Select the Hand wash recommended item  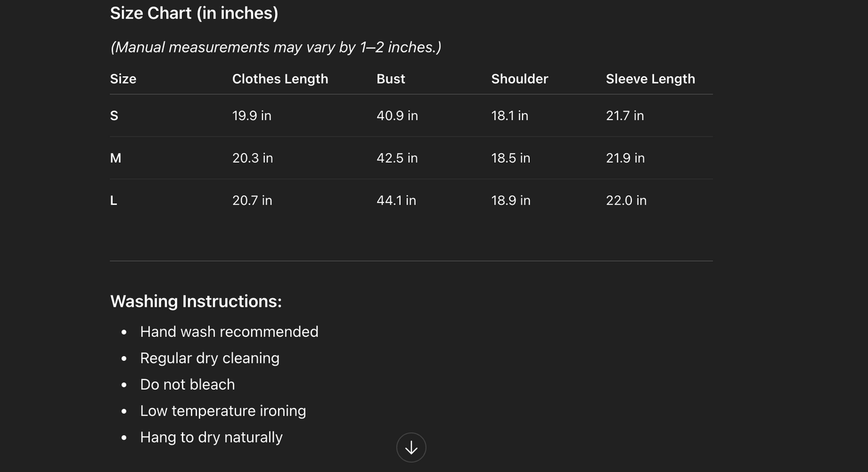(x=229, y=332)
